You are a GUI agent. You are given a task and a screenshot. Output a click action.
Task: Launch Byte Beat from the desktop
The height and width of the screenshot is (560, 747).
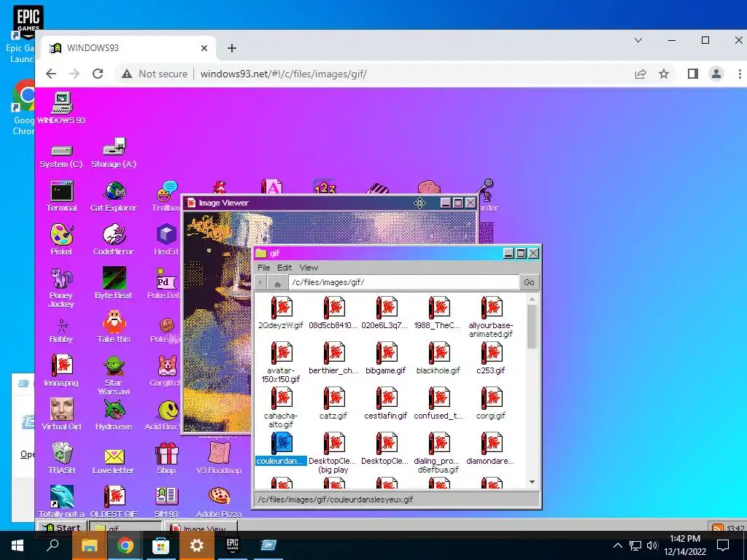114,279
